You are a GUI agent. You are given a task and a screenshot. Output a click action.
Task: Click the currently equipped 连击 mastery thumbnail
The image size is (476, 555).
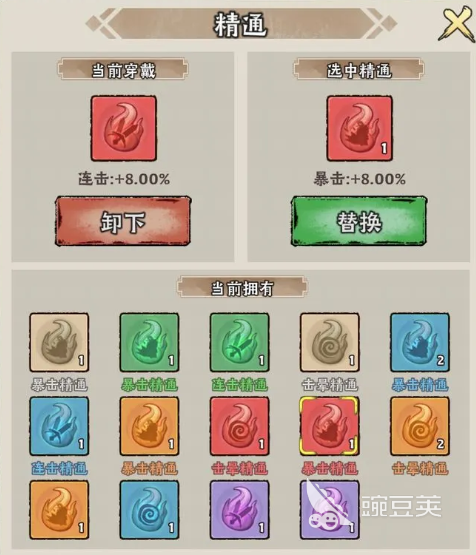[x=124, y=128]
